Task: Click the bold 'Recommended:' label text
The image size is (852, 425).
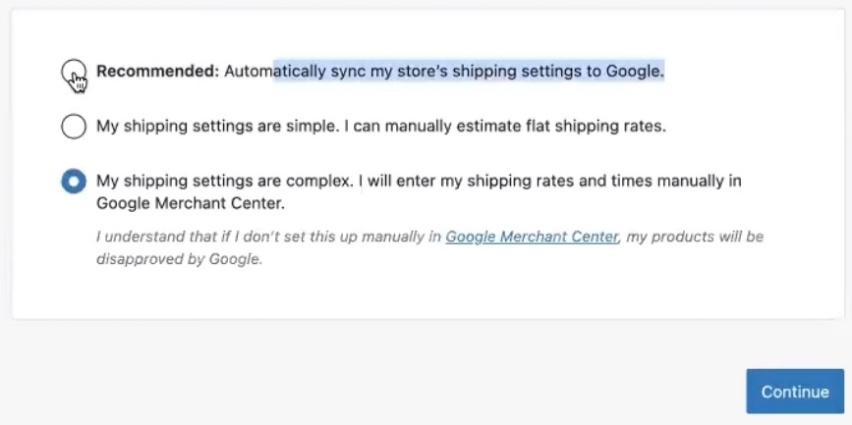Action: point(157,72)
